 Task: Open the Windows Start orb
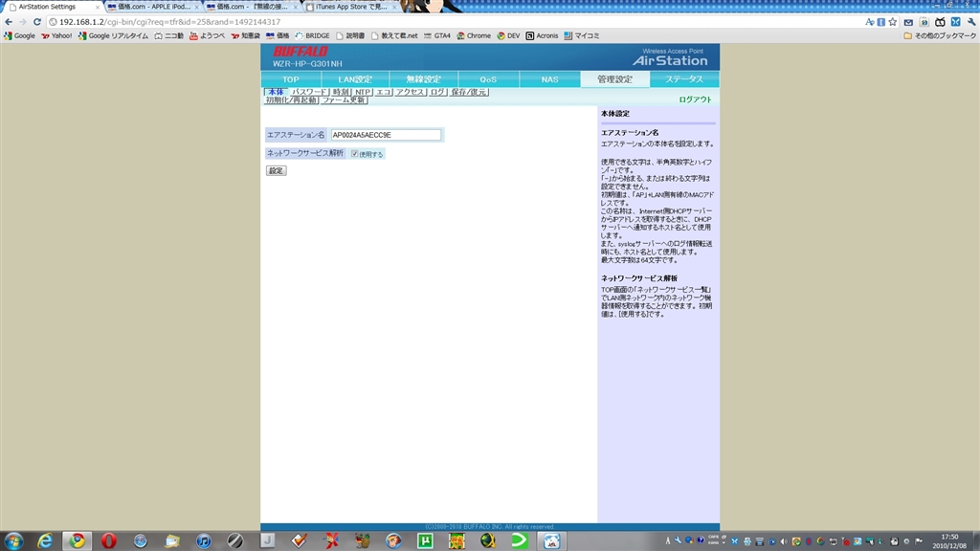(x=13, y=540)
